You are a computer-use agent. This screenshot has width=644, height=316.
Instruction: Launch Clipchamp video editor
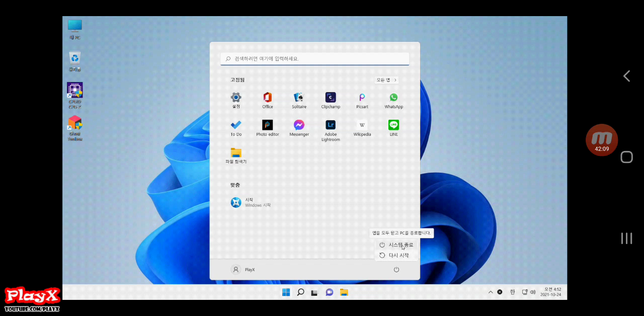(331, 100)
